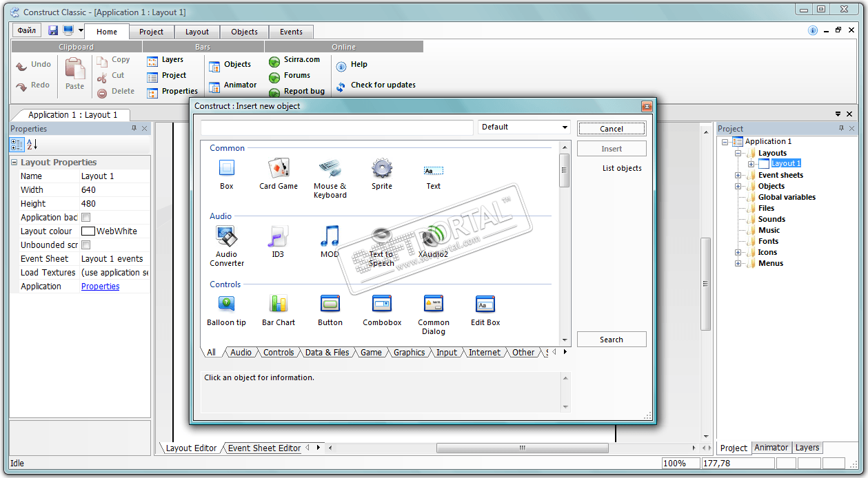Click the layout editor horizontal scrollbar
The width and height of the screenshot is (868, 478).
click(x=522, y=448)
